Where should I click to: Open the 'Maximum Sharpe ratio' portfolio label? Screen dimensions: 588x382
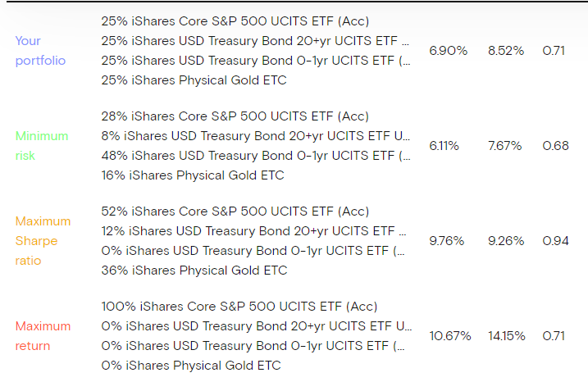[43, 241]
